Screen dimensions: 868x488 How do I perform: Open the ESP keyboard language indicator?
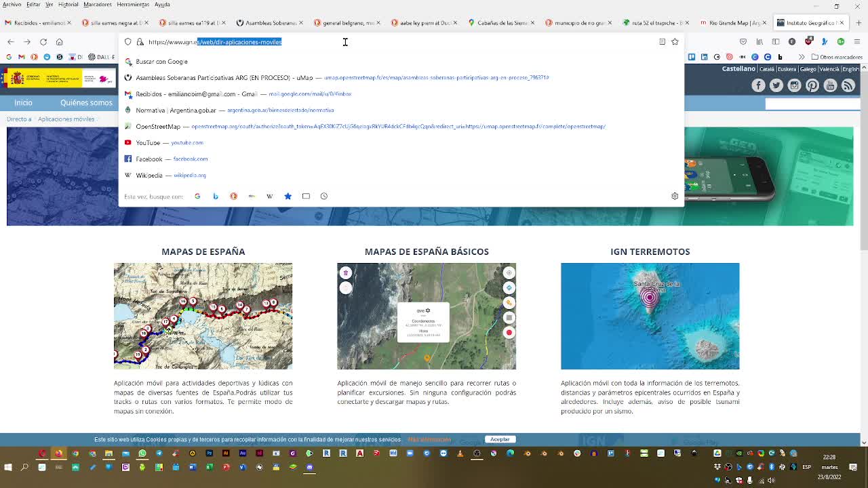click(x=807, y=467)
